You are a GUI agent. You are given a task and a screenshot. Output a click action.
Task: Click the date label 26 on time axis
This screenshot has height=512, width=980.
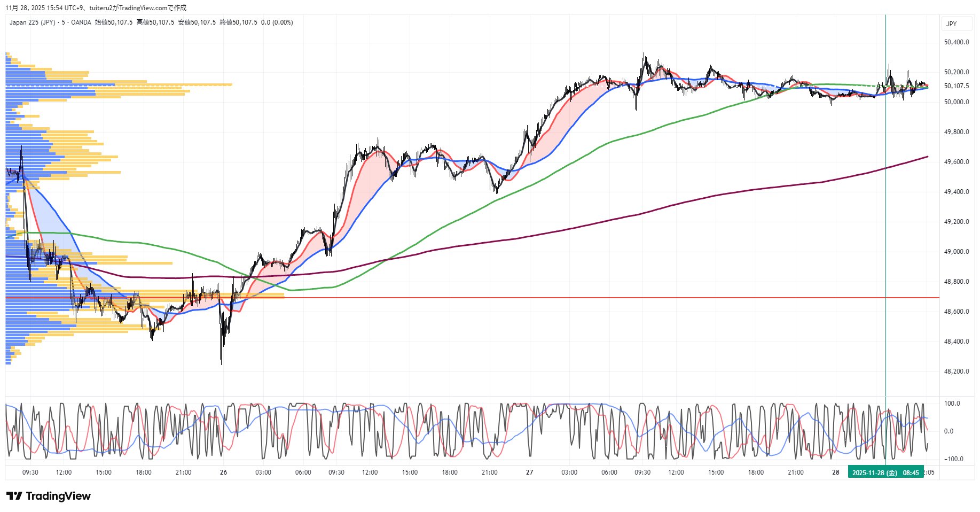(x=223, y=472)
